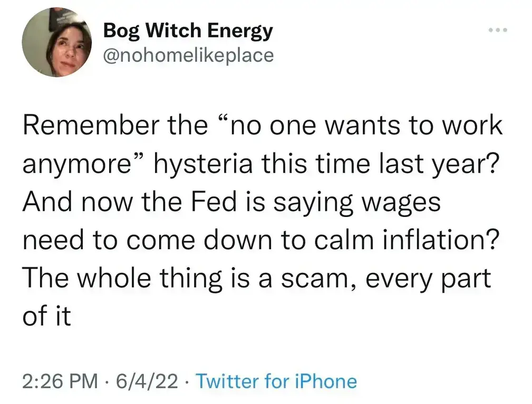
Task: Click the word "Fed" in the tweet
Action: pos(214,202)
